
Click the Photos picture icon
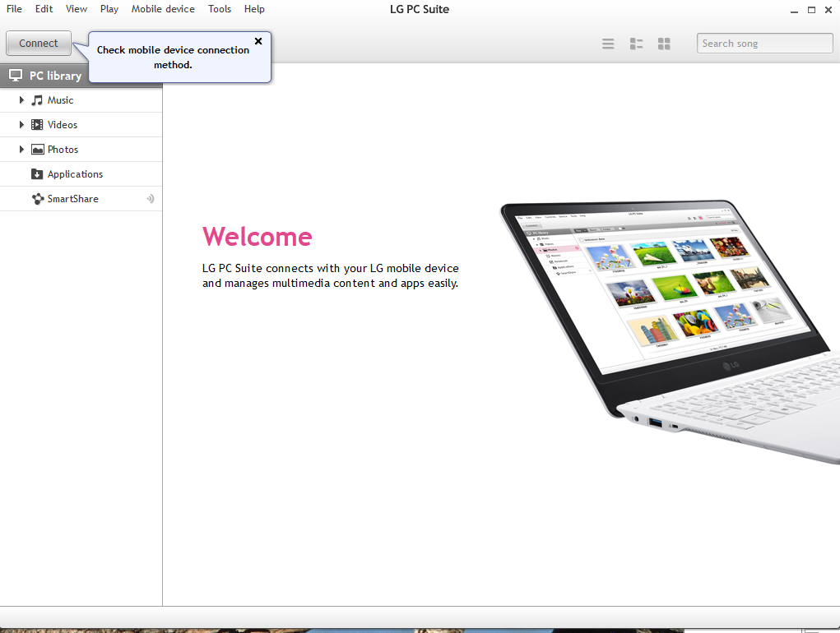[37, 150]
